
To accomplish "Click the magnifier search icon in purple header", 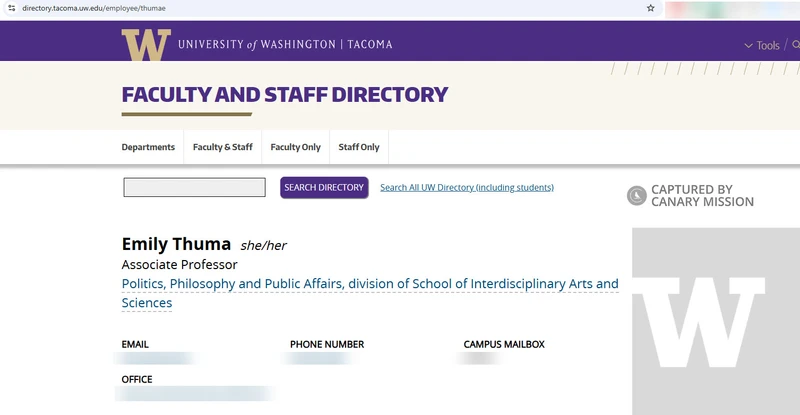I will pos(795,45).
